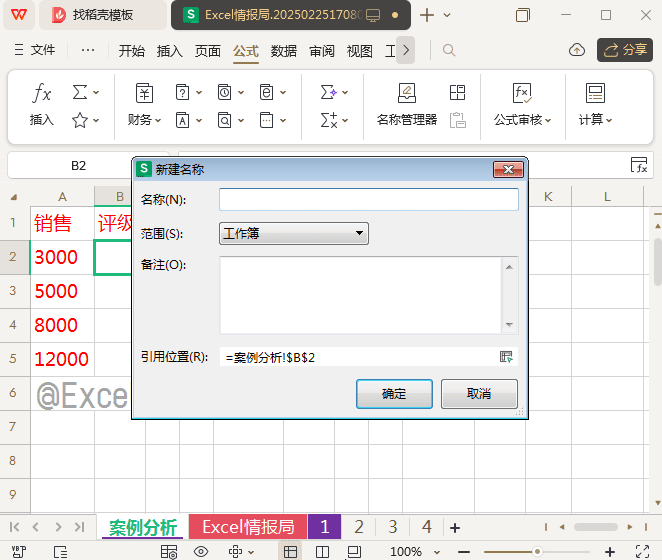Open the Name Manager icon
The height and width of the screenshot is (560, 662).
coord(406,94)
